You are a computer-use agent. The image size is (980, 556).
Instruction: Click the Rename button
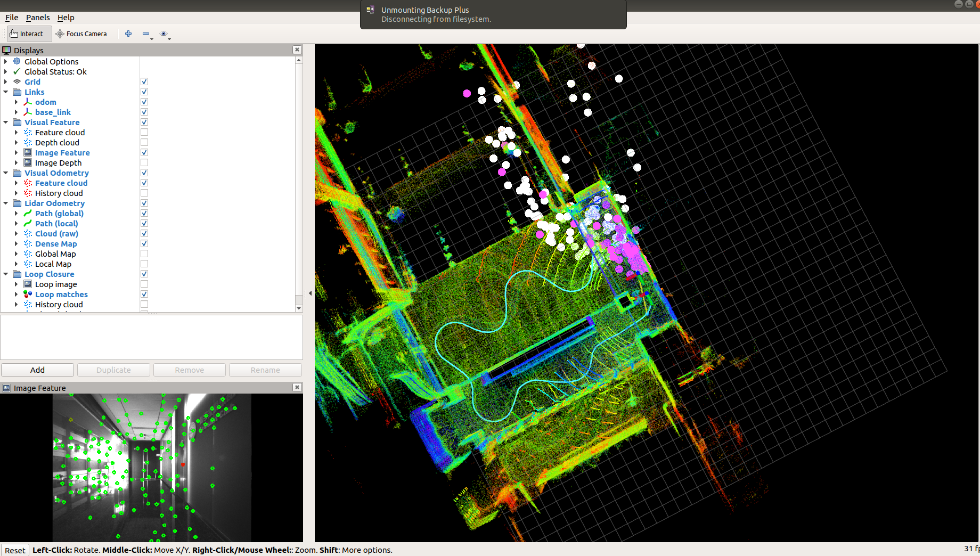[x=265, y=370]
